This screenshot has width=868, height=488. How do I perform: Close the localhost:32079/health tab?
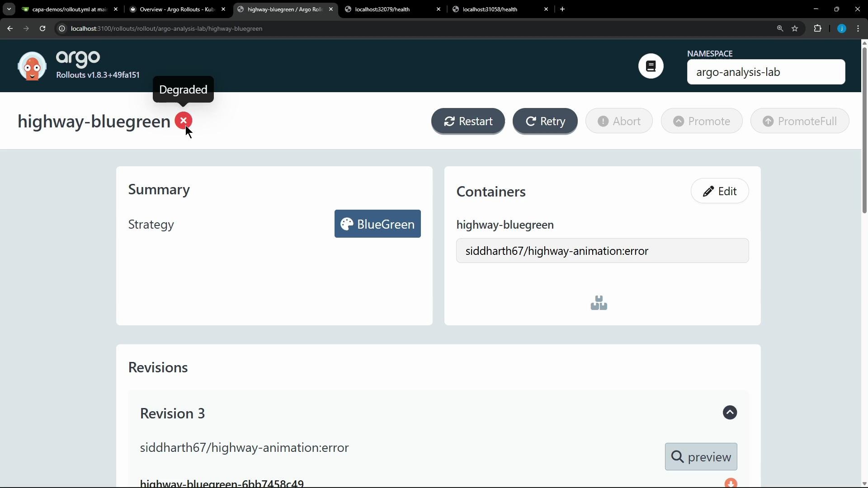pyautogui.click(x=439, y=9)
